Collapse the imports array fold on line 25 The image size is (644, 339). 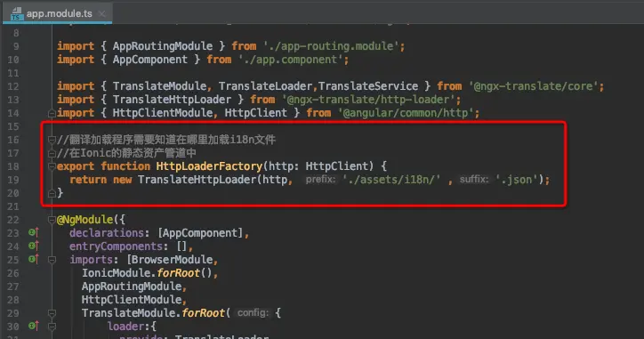click(52, 260)
